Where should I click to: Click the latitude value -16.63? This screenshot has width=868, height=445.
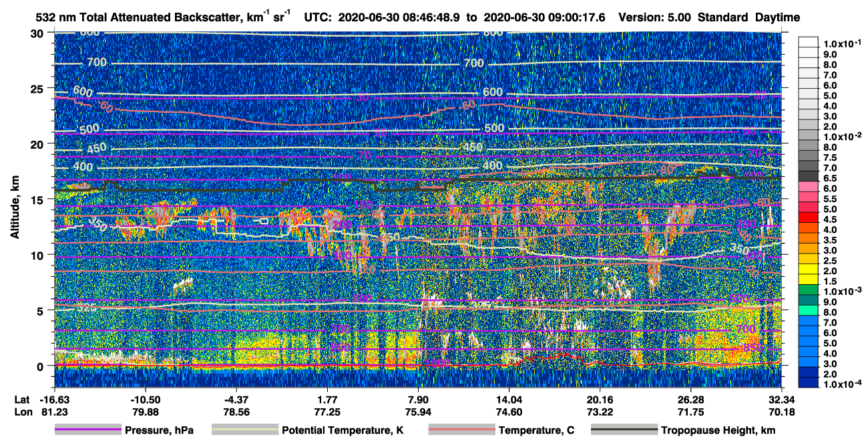tap(53, 400)
